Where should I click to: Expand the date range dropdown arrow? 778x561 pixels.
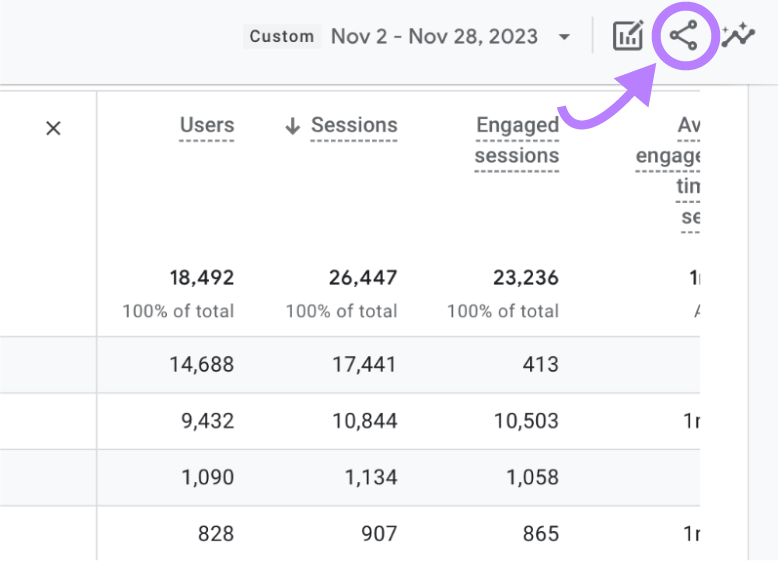tap(564, 37)
